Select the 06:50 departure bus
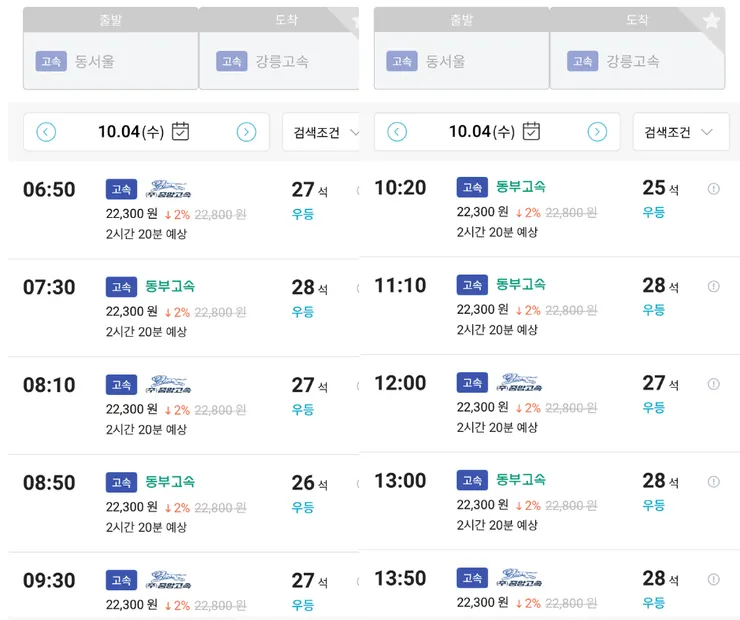 coord(180,210)
